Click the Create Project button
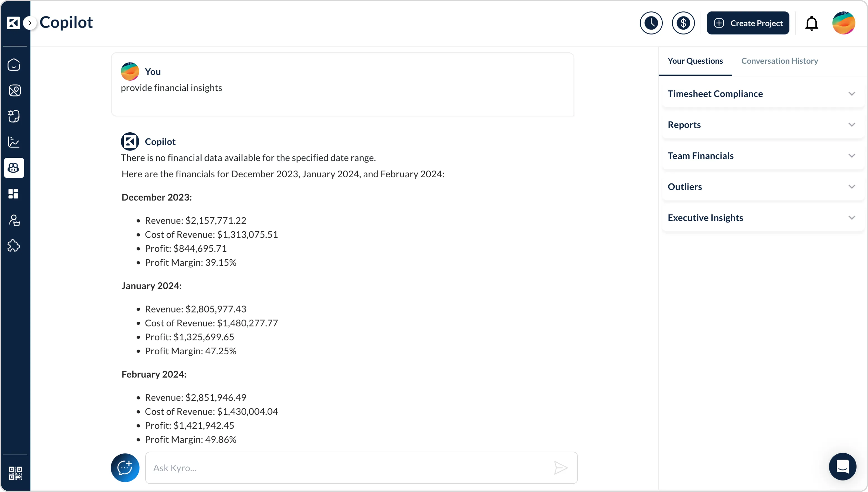868x492 pixels. [x=748, y=23]
